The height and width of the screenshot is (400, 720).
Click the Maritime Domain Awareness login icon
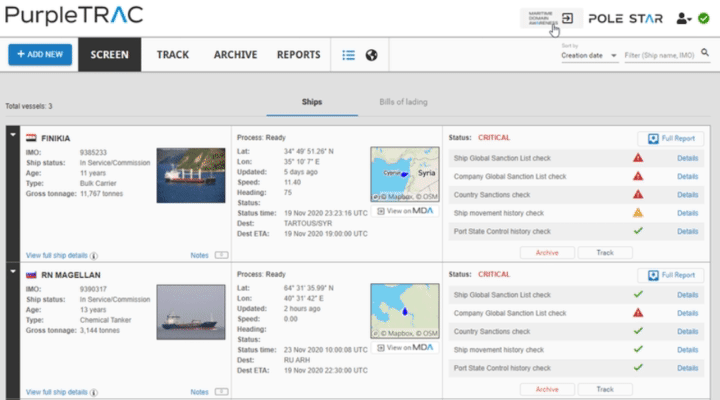tap(567, 18)
